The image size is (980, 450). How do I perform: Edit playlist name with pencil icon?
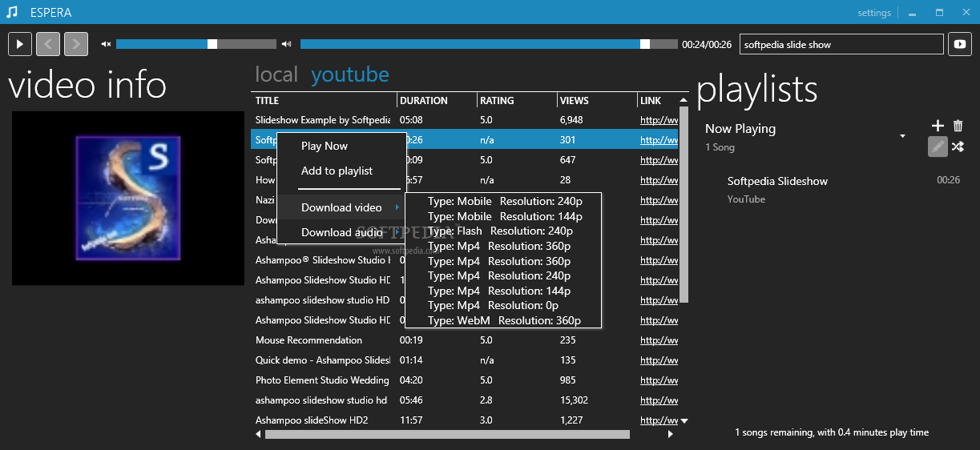tap(938, 147)
